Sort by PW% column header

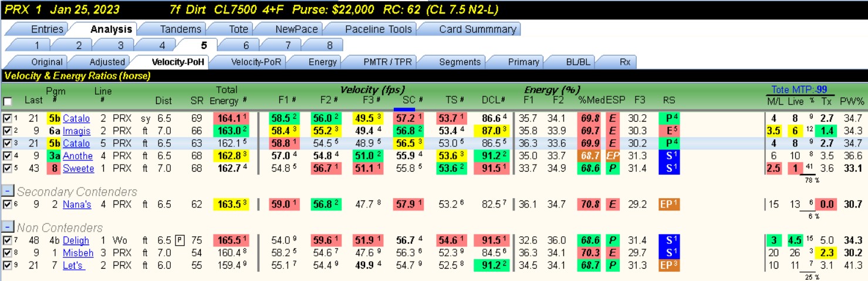[852, 101]
